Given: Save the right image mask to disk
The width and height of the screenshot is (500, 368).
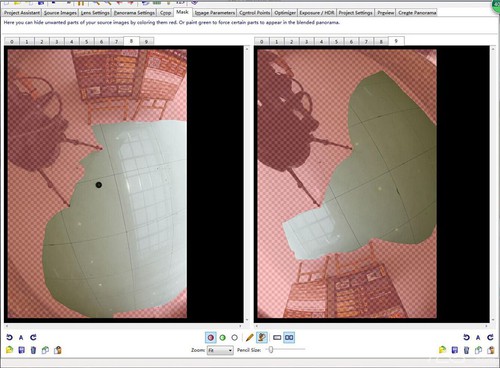Looking at the screenshot, I should (x=454, y=350).
